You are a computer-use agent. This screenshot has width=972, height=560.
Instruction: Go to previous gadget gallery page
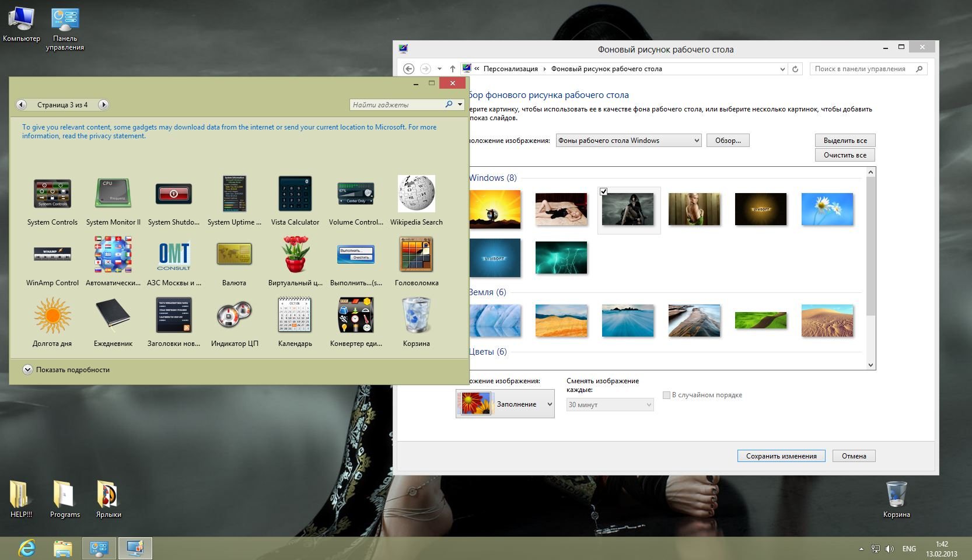[22, 105]
